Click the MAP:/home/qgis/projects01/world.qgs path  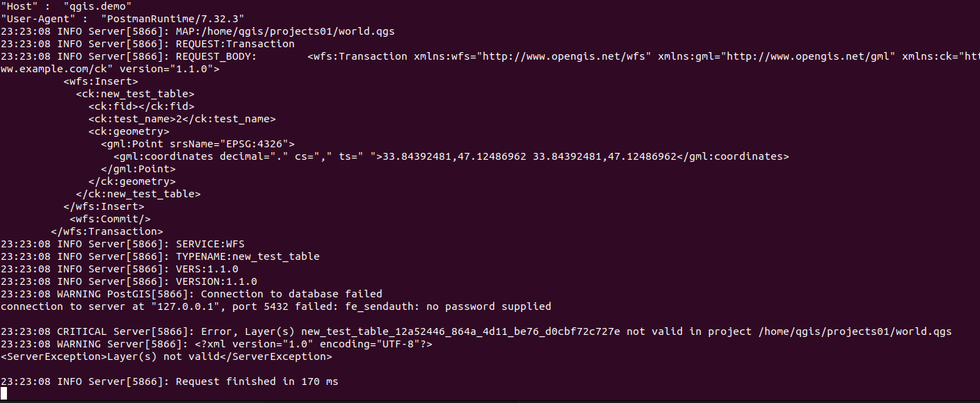click(x=285, y=31)
